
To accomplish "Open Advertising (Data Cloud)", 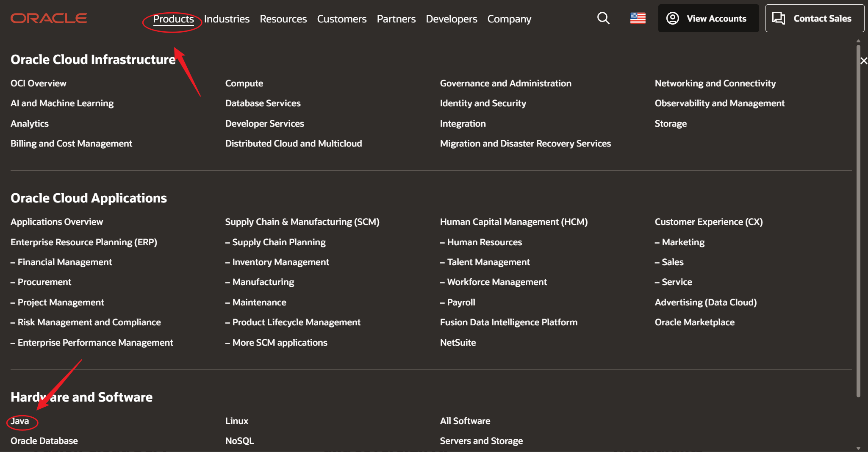I will tap(706, 302).
